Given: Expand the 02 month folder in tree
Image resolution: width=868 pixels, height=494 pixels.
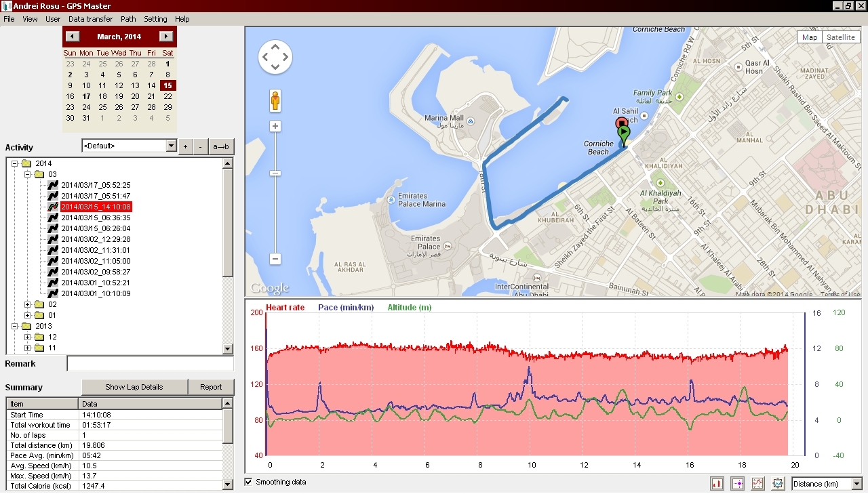Looking at the screenshot, I should click(x=28, y=304).
